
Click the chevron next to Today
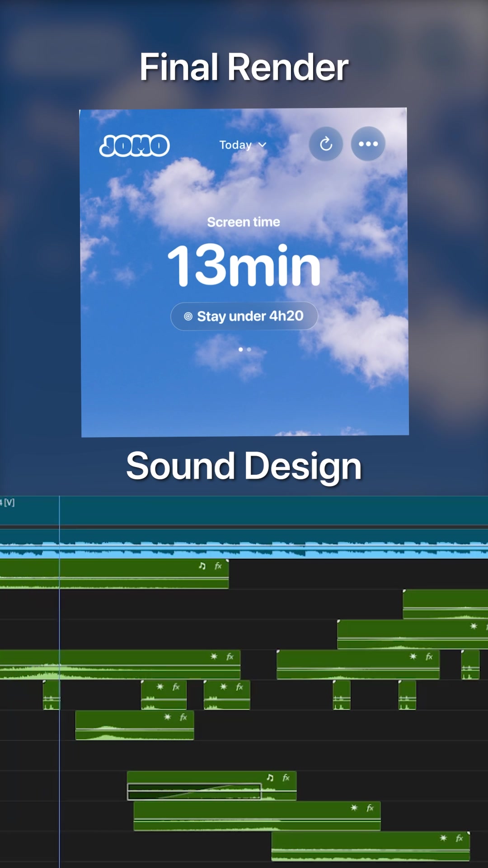click(263, 145)
